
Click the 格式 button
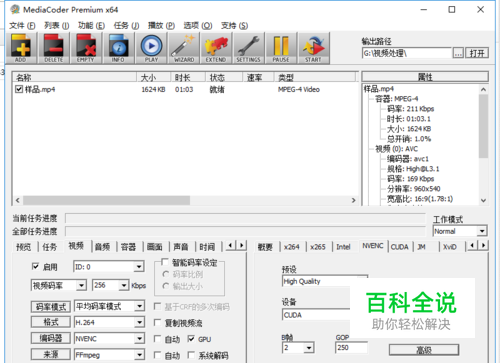pyautogui.click(x=51, y=322)
